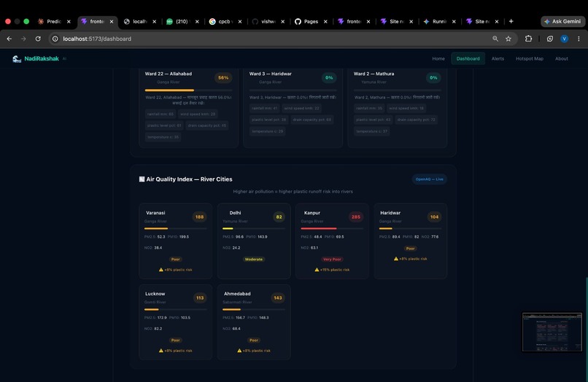Open the Extensions puzzle icon
The width and height of the screenshot is (588, 382).
click(x=528, y=39)
